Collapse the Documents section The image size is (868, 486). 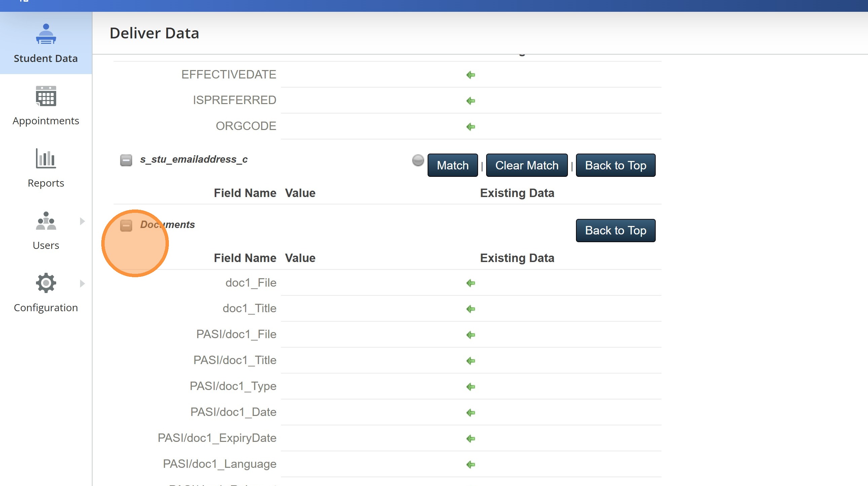126,226
